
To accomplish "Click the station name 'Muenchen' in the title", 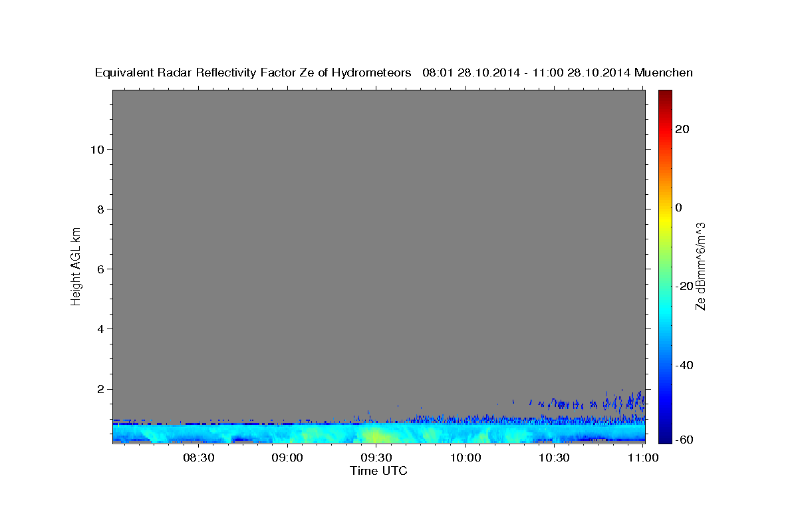I will pos(664,73).
